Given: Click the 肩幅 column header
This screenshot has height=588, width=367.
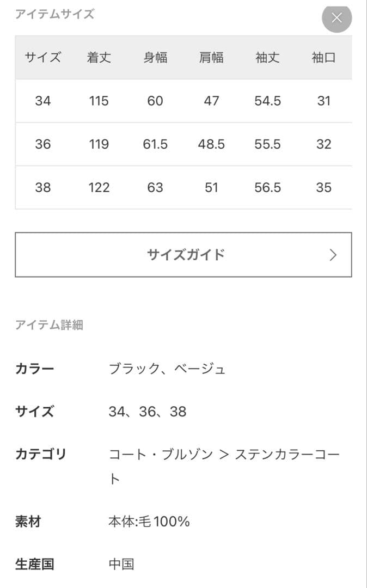Looking at the screenshot, I should pos(211,58).
